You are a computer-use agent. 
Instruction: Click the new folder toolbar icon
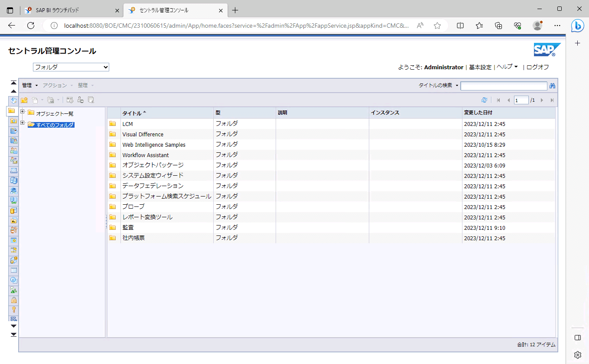[x=24, y=100]
